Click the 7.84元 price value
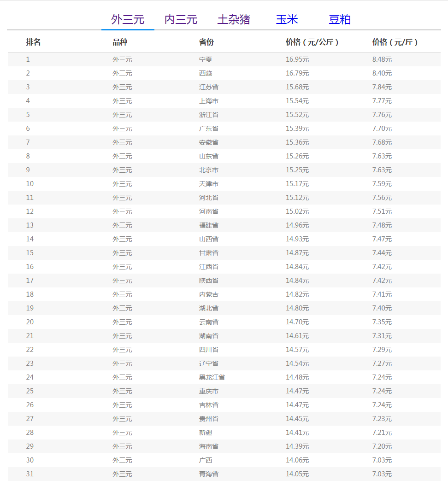 pos(382,87)
